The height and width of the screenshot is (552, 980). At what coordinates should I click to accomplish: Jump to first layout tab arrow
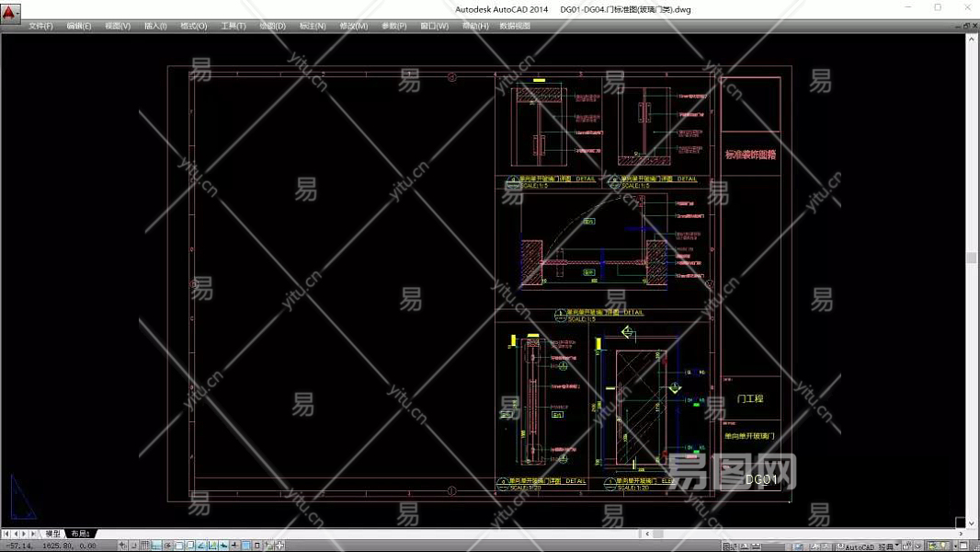tap(6, 534)
